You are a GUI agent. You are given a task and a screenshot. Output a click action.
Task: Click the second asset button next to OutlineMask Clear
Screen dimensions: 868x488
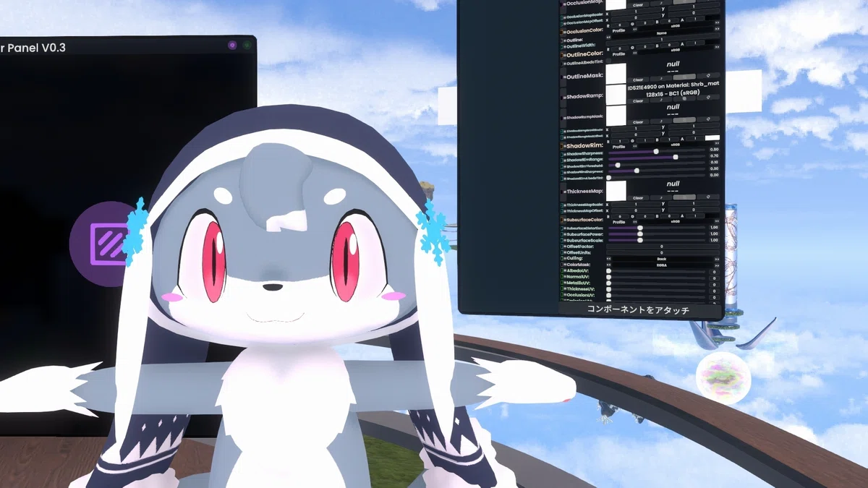click(x=660, y=77)
